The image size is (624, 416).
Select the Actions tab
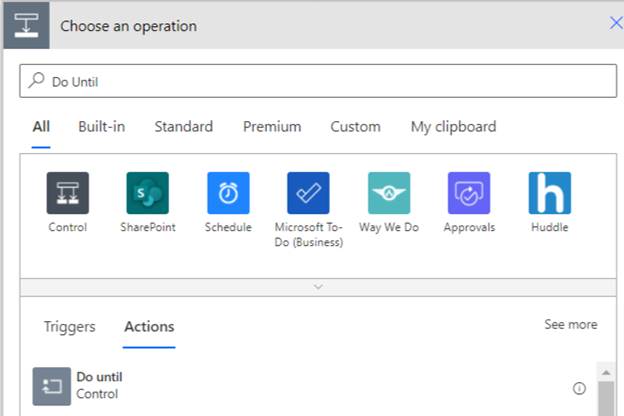149,327
